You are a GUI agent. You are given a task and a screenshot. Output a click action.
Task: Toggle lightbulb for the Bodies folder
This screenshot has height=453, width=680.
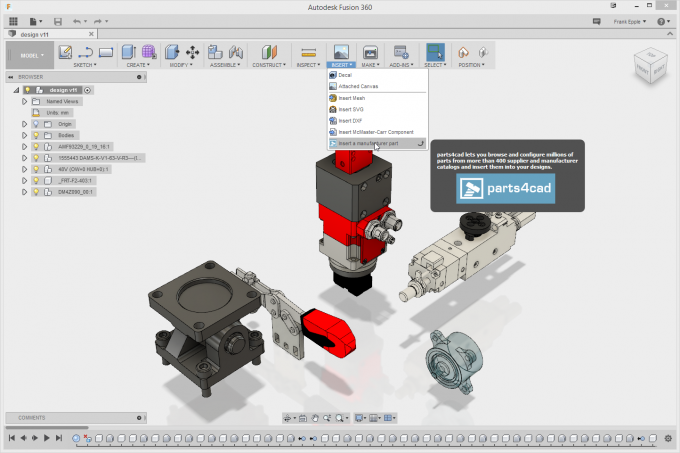[x=36, y=135]
